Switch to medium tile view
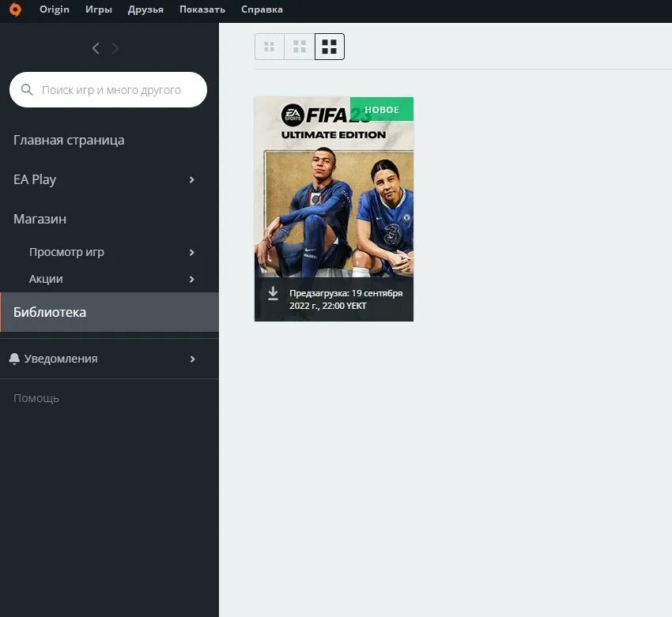Image resolution: width=672 pixels, height=617 pixels. pos(300,47)
